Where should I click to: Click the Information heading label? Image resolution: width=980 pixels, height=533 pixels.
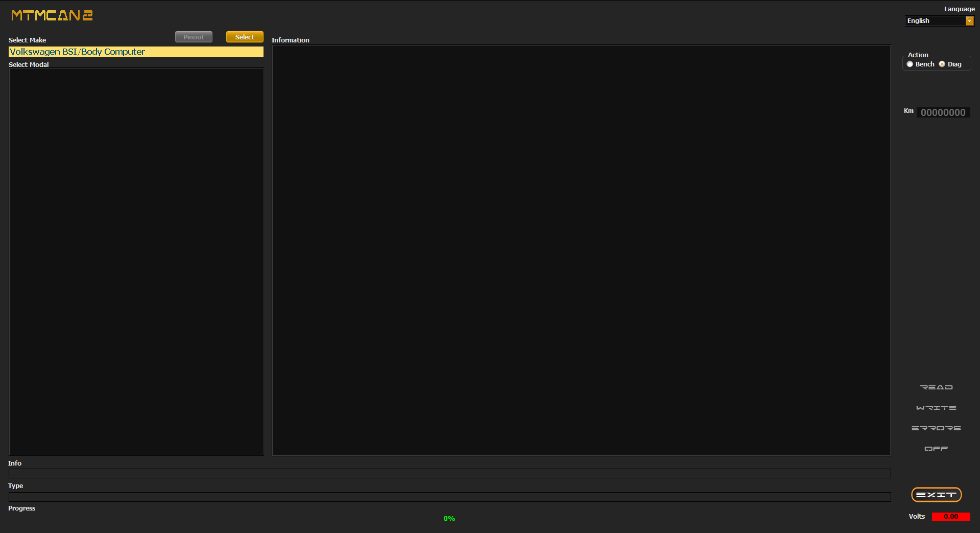click(290, 40)
